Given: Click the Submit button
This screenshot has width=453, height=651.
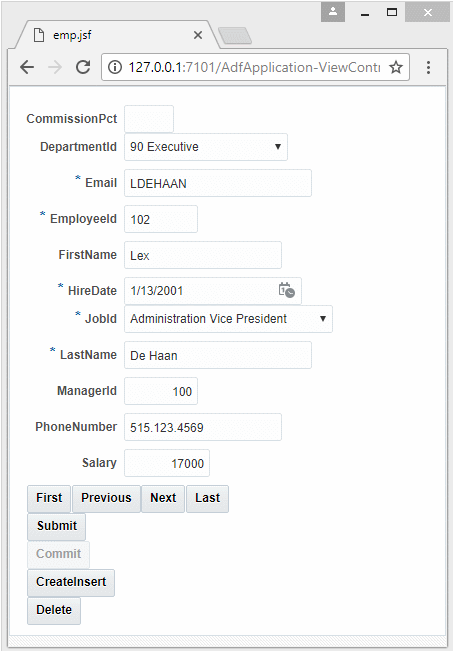Looking at the screenshot, I should (56, 526).
